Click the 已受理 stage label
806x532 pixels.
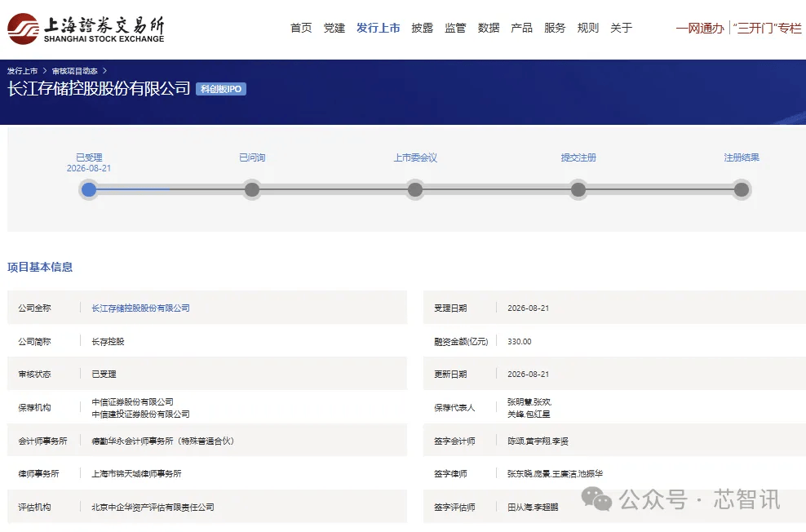[x=89, y=157]
